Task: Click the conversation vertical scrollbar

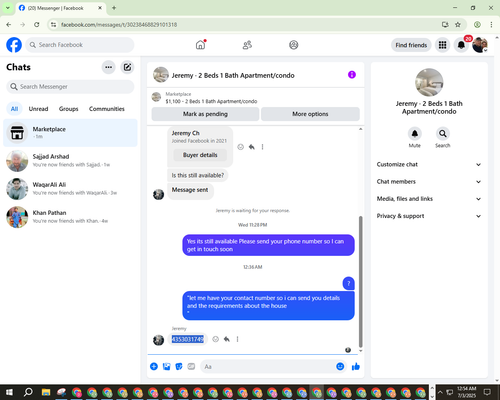Action: (x=360, y=282)
